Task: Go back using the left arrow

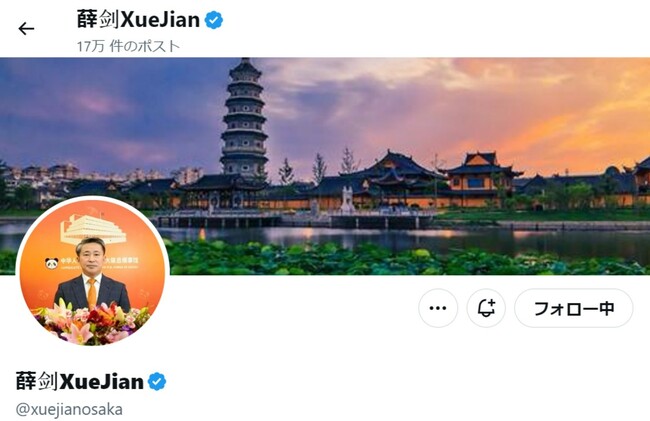Action: tap(26, 29)
